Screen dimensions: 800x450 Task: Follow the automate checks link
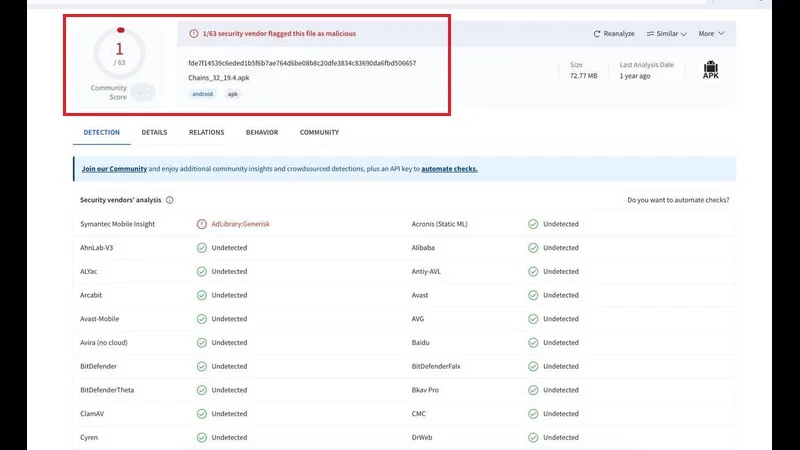449,169
